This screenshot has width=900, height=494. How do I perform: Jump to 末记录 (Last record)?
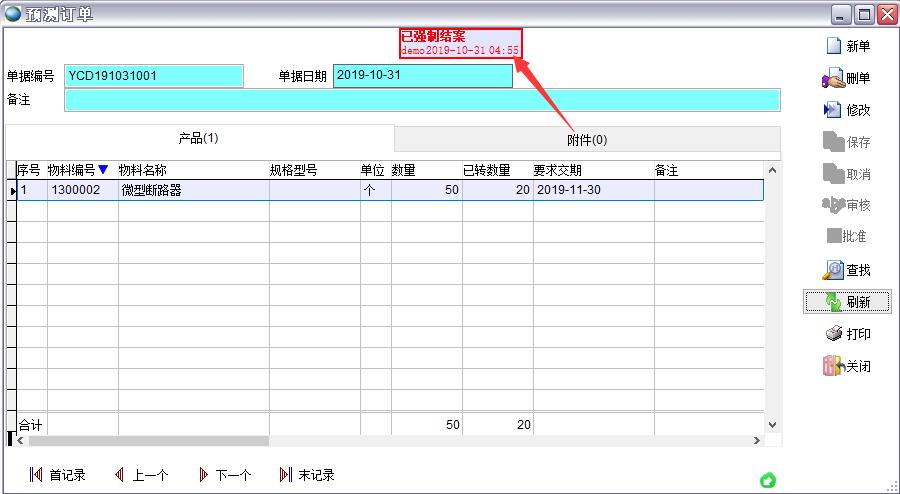(286, 475)
